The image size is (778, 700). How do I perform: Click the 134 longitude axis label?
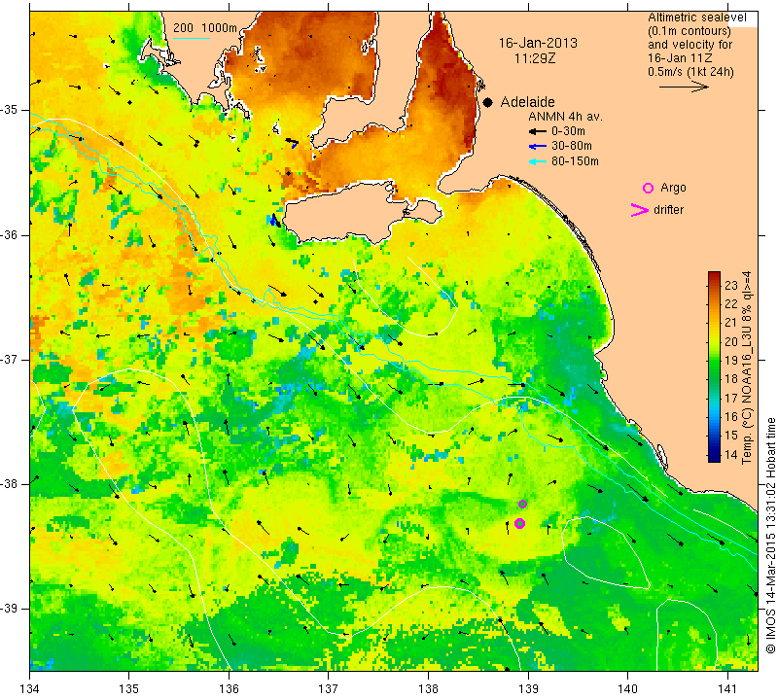tap(30, 688)
